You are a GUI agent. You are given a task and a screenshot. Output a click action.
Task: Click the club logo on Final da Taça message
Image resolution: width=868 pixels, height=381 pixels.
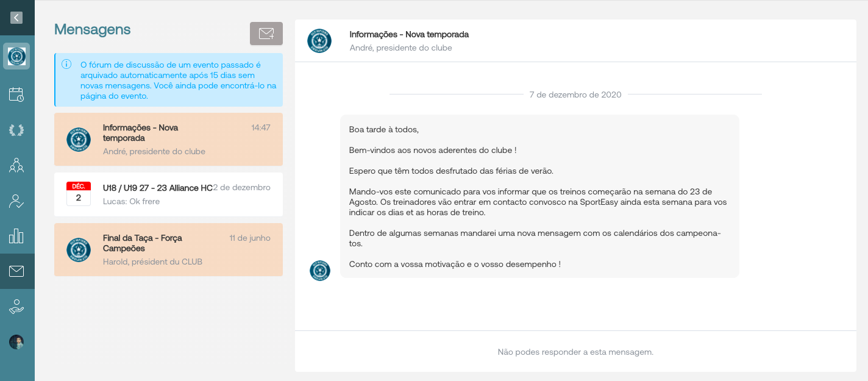[x=79, y=250]
